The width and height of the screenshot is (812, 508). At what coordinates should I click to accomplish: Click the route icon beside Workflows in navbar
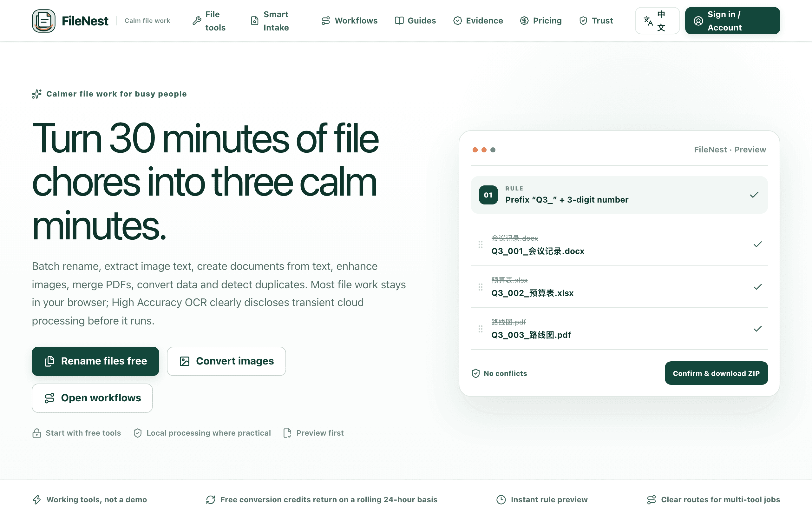(x=325, y=21)
